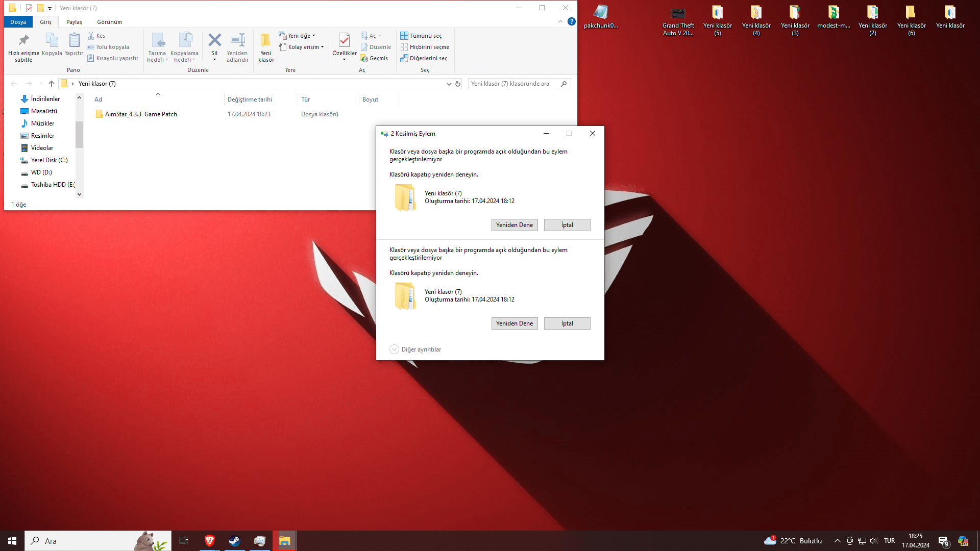
Task: Click Yeniden Dene in second error
Action: (x=514, y=323)
